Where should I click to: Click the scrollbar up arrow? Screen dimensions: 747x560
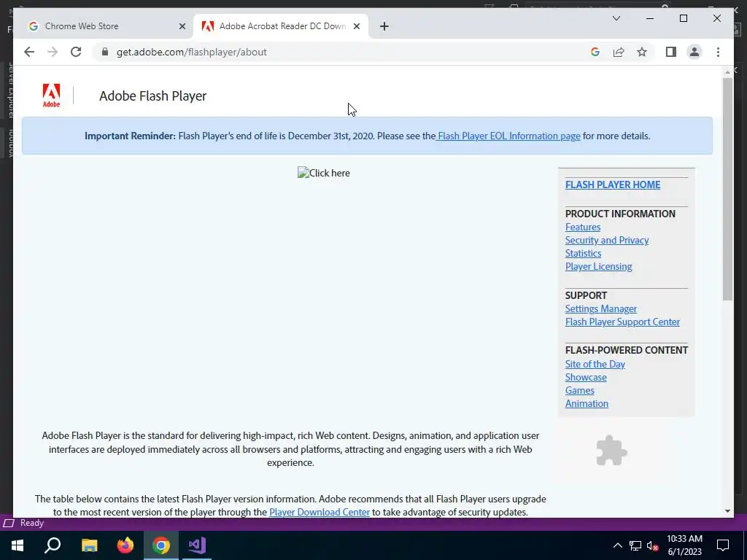coord(727,72)
